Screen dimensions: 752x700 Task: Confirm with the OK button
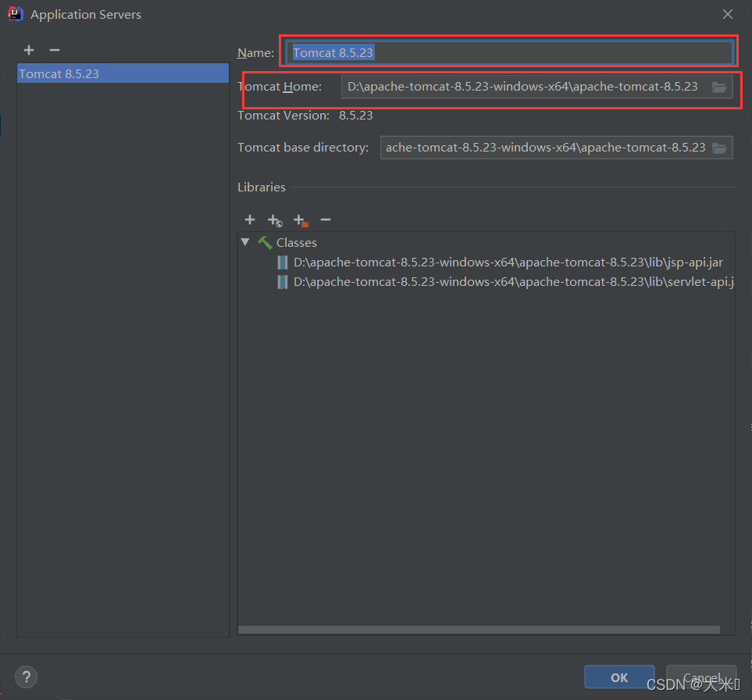(x=619, y=677)
